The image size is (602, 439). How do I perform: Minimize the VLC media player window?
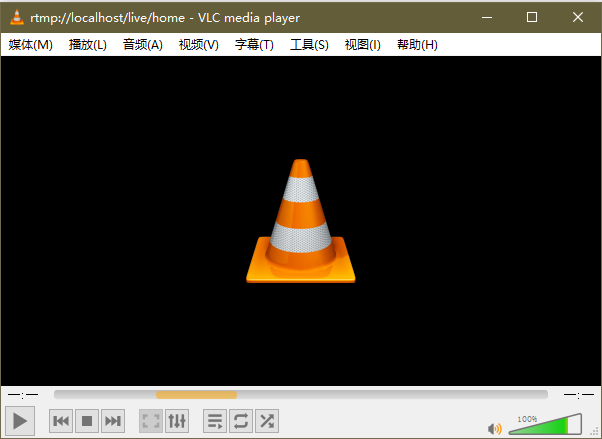[x=487, y=17]
